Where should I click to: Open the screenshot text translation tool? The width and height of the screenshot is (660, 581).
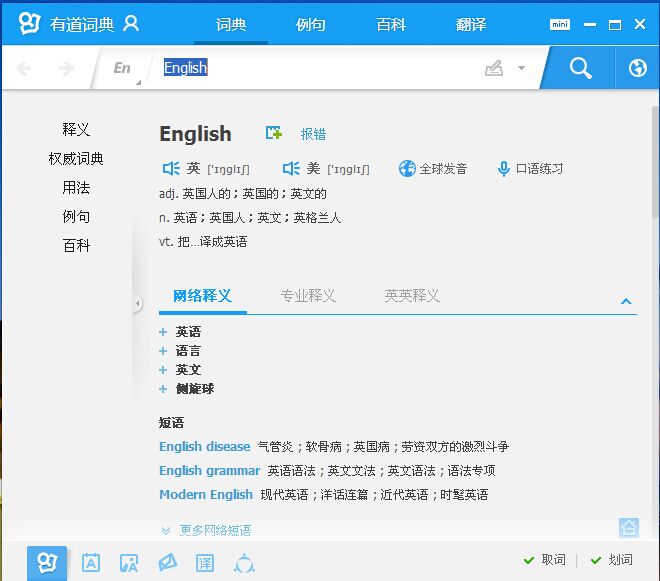(91, 563)
